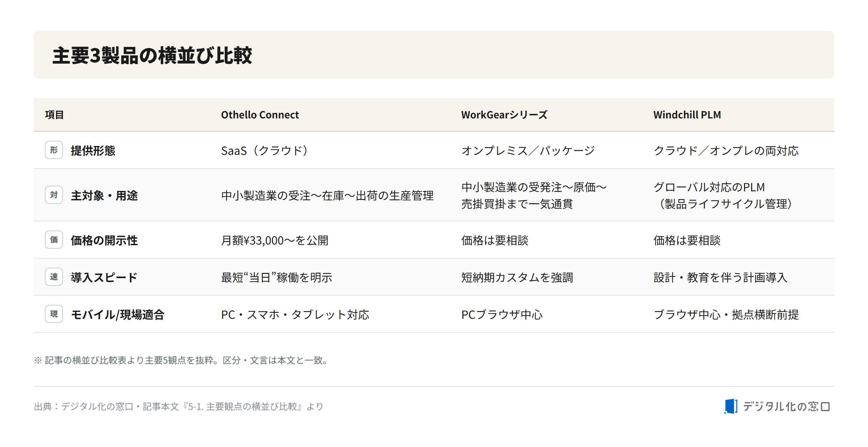Select the title 主要3製品の横並び比較

[152, 55]
